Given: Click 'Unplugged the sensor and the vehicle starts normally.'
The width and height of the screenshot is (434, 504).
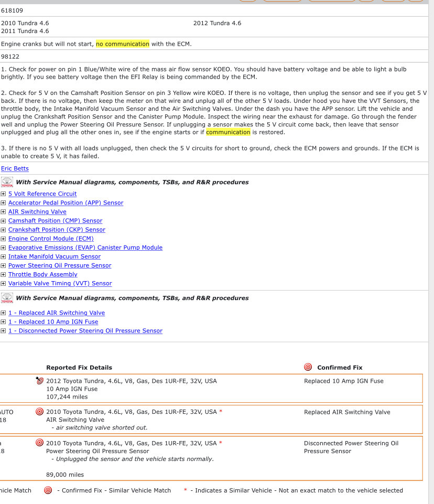Looking at the screenshot, I should 135,459.
